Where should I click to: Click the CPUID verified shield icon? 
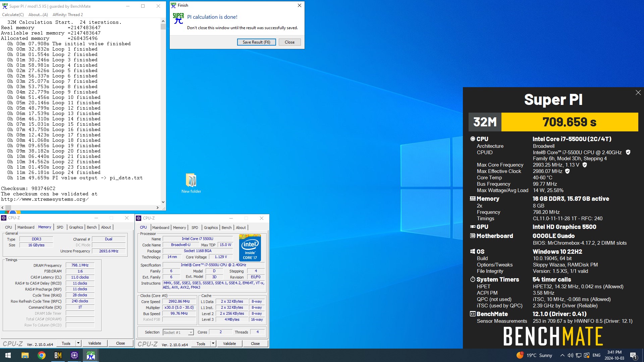pos(628,152)
